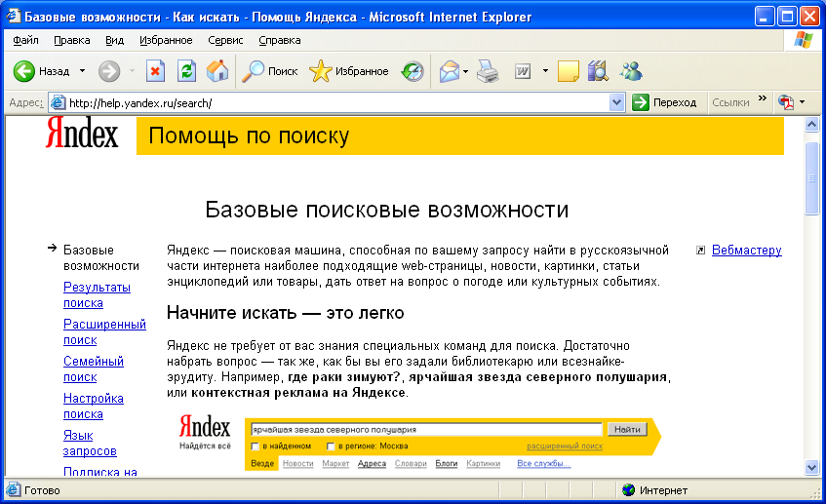
Task: Select the Адреса tab in example
Action: 372,463
